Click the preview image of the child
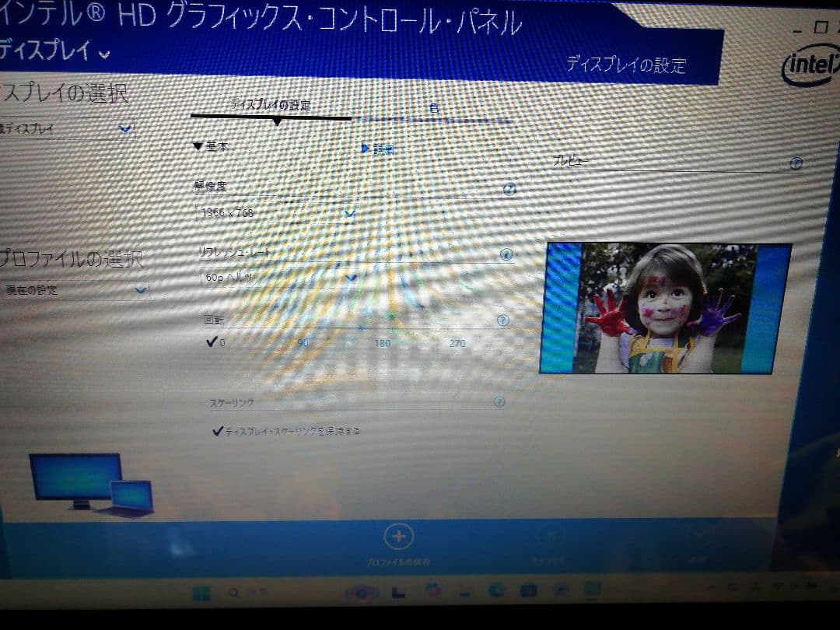The width and height of the screenshot is (840, 630). (x=665, y=308)
